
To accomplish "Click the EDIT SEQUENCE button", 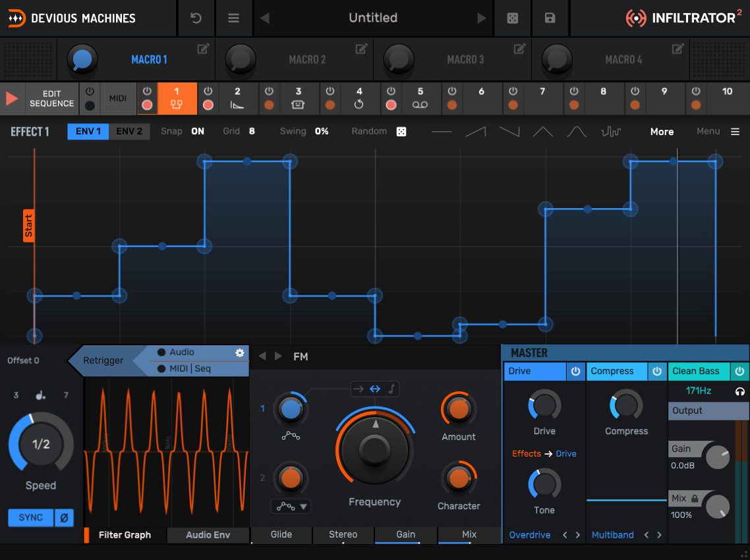I will point(51,99).
